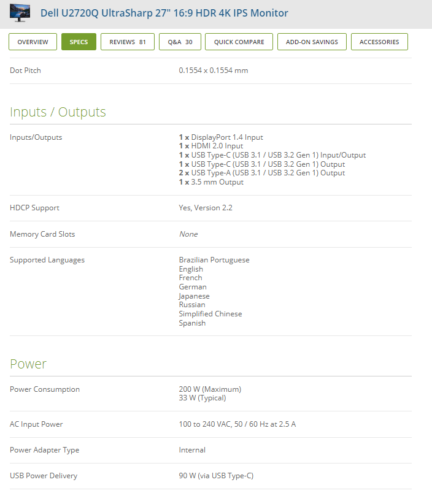This screenshot has width=432, height=504.
Task: Select the Yes, Version 2.2 value
Action: pos(206,208)
